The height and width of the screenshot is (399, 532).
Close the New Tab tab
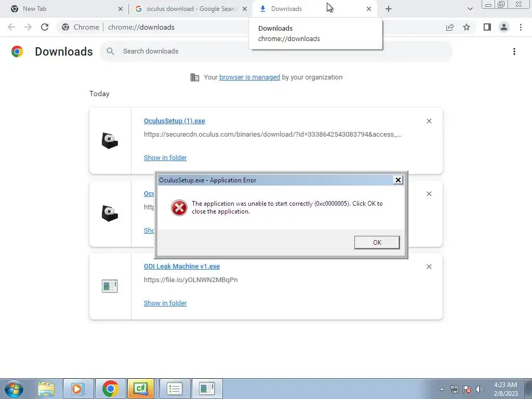[121, 9]
